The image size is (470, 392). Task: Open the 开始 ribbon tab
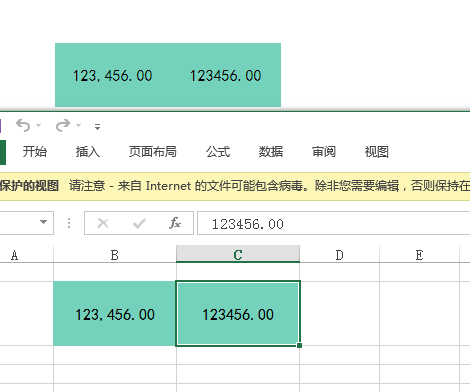[35, 152]
